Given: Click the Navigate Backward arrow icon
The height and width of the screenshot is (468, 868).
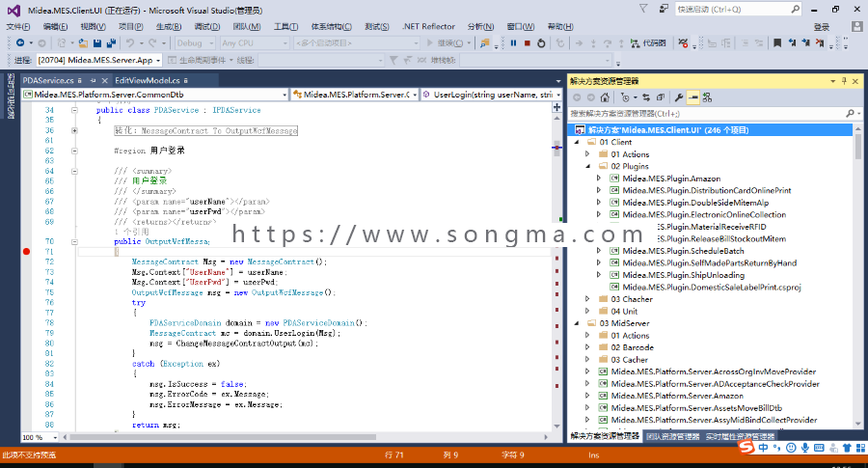Looking at the screenshot, I should 20,43.
